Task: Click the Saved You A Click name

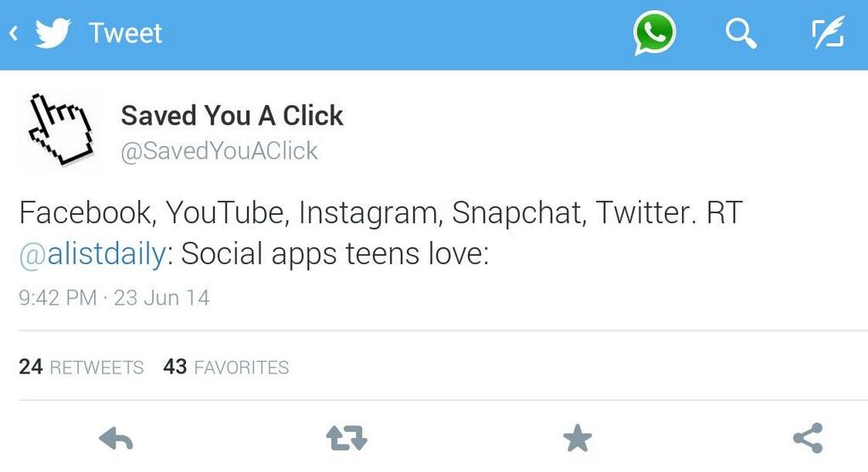Action: point(232,115)
